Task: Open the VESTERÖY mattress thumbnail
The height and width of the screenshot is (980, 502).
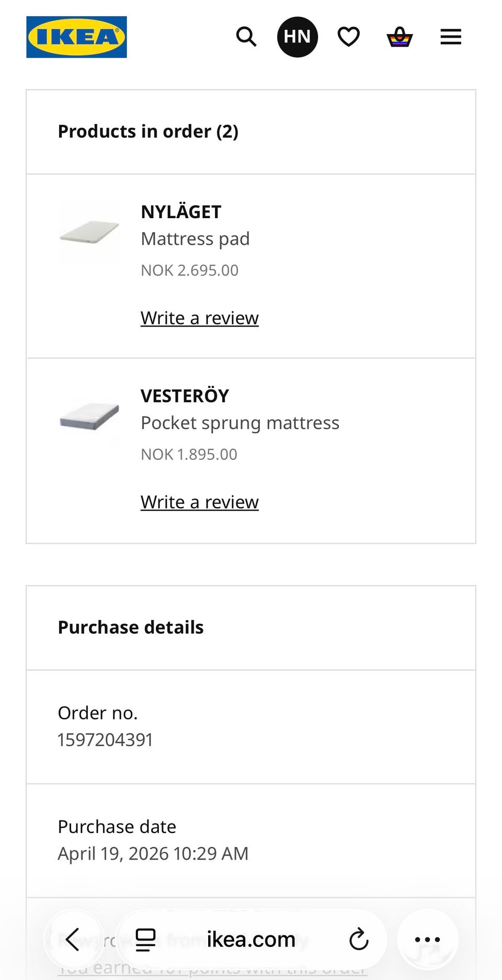Action: pos(89,417)
